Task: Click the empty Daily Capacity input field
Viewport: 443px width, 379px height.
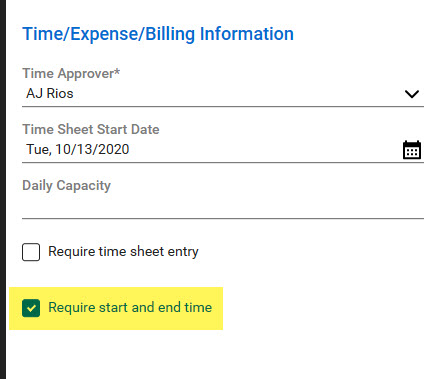Action: pyautogui.click(x=223, y=206)
